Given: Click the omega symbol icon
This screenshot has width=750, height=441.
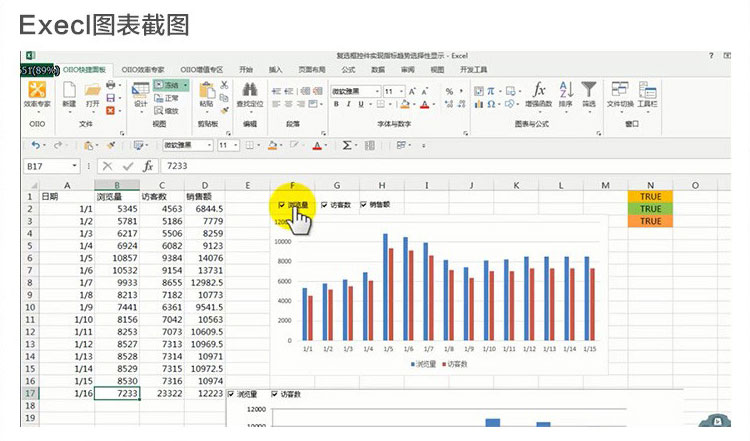Looking at the screenshot, I should click(491, 104).
